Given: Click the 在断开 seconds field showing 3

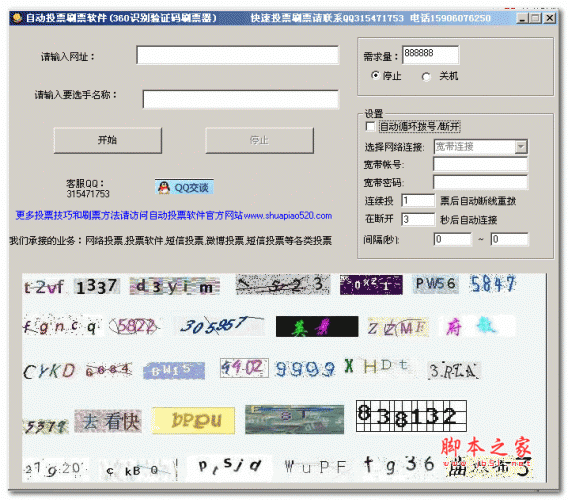Looking at the screenshot, I should pos(418,219).
